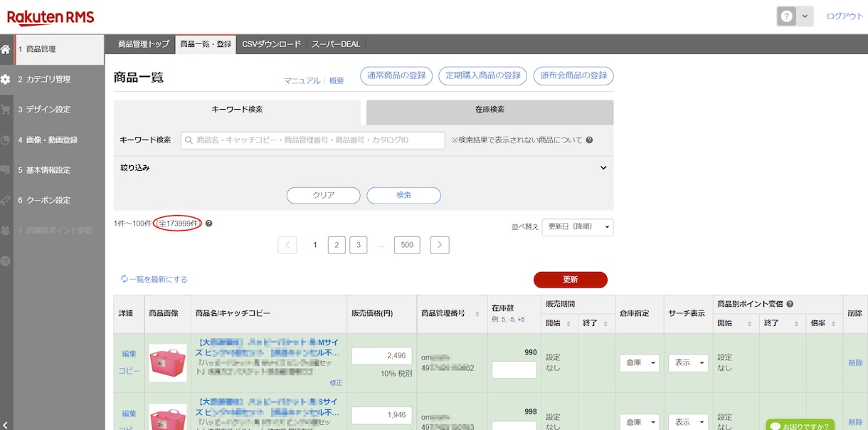
Task: Click price field showing 2,496
Action: [382, 356]
